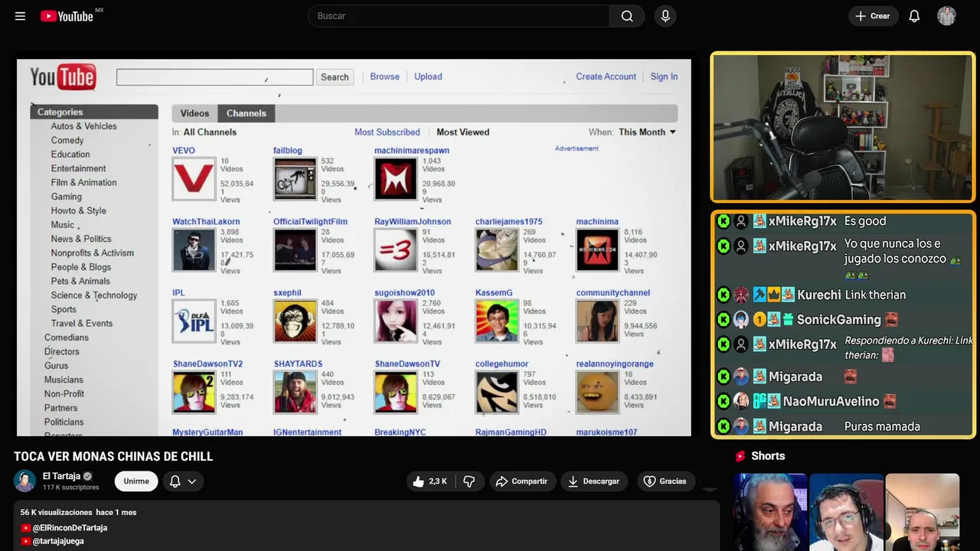This screenshot has width=980, height=551.
Task: Download video with Descargar
Action: (594, 481)
